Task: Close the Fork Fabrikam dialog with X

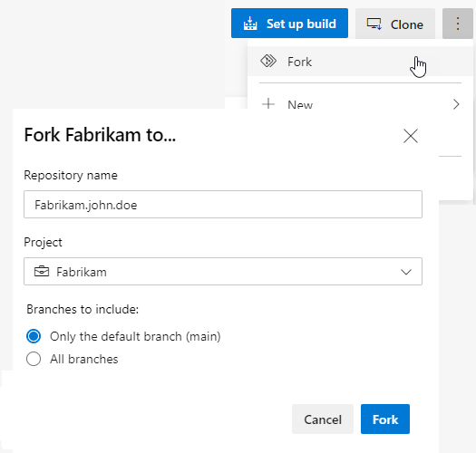Action: click(x=411, y=136)
